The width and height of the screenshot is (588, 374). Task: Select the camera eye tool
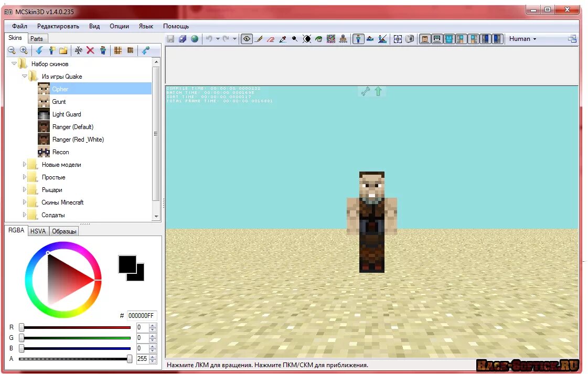pos(247,39)
